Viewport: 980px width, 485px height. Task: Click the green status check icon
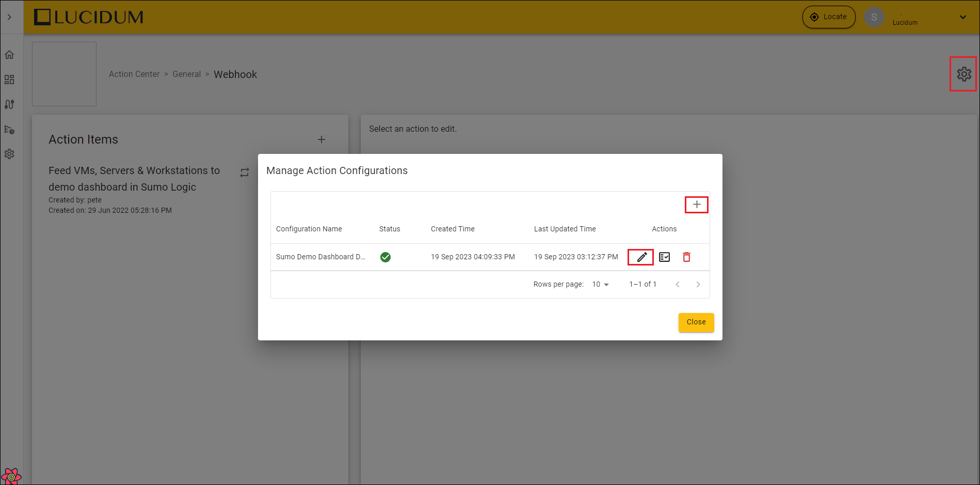point(385,257)
